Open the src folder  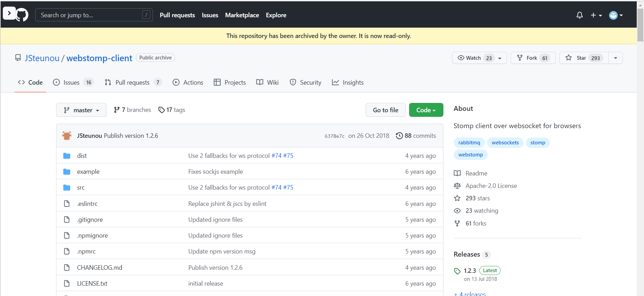(x=81, y=188)
